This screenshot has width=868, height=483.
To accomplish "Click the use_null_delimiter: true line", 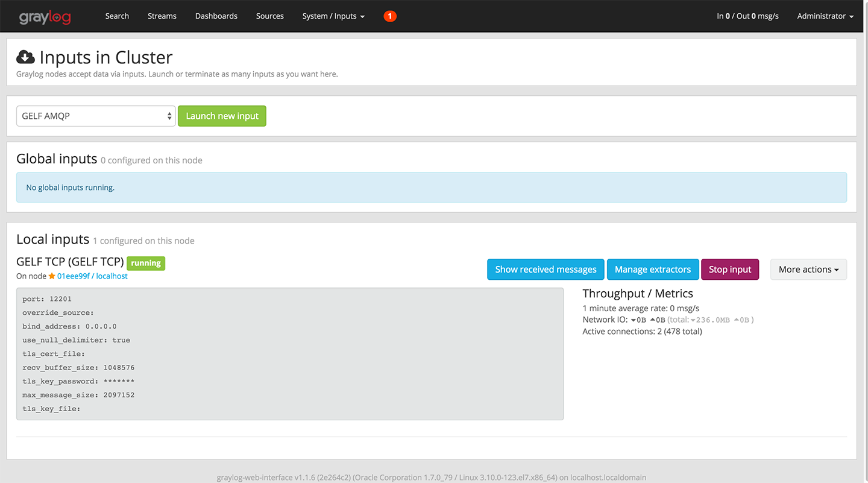I will coord(76,340).
